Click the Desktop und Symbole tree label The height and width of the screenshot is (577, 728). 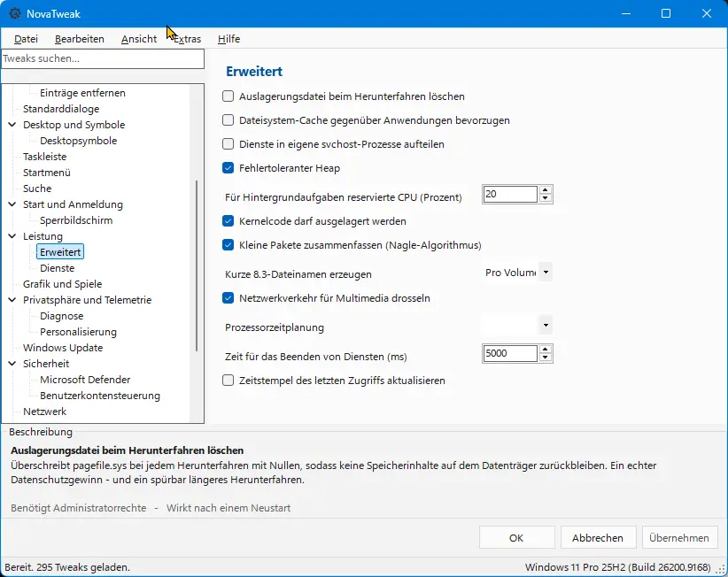click(74, 125)
